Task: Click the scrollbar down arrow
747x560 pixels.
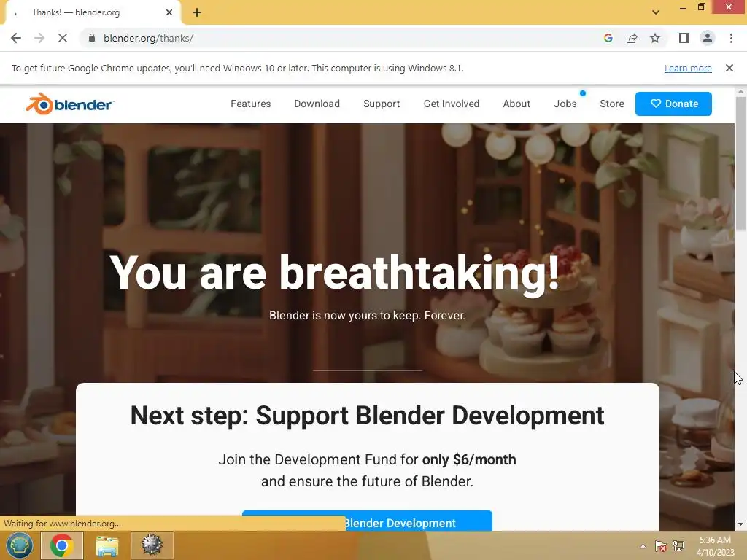Action: (x=740, y=525)
